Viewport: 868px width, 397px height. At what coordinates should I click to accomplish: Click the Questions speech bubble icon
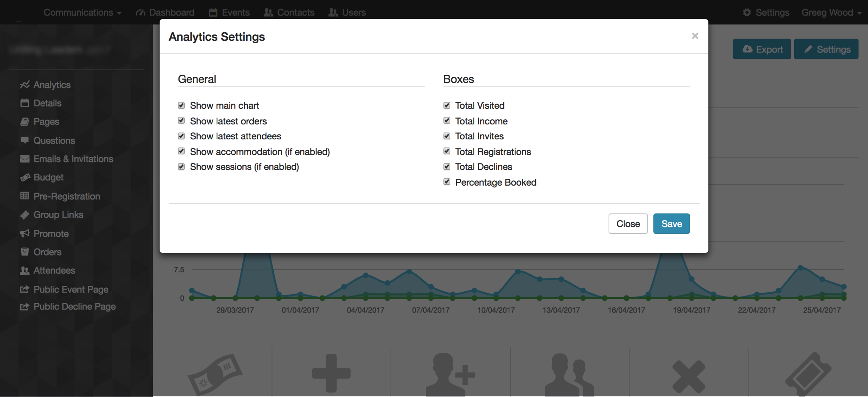click(x=25, y=140)
